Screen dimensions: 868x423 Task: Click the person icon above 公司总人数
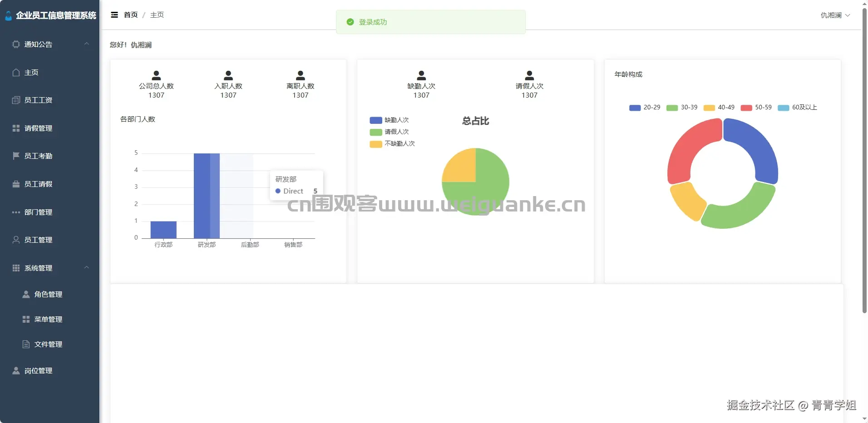pos(156,75)
